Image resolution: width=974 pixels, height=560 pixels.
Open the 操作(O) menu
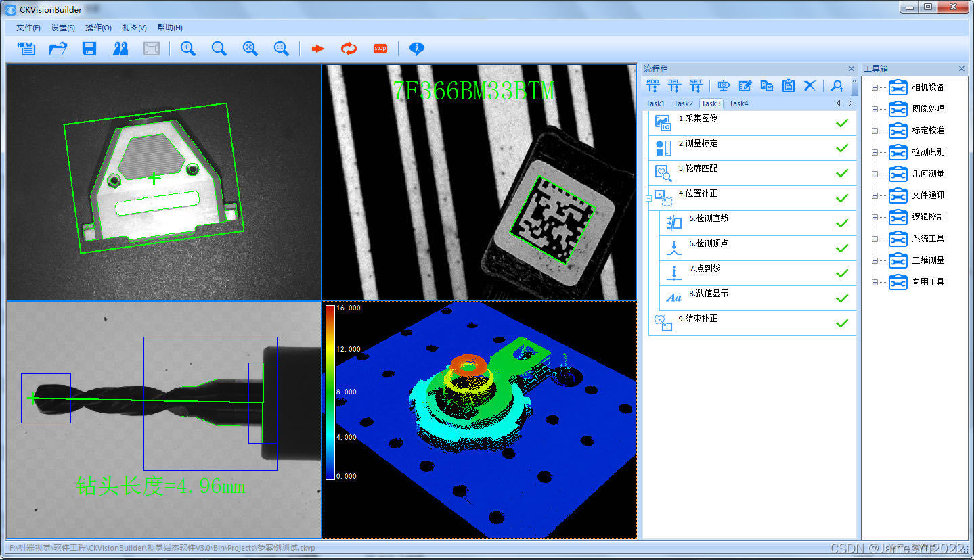click(x=98, y=28)
